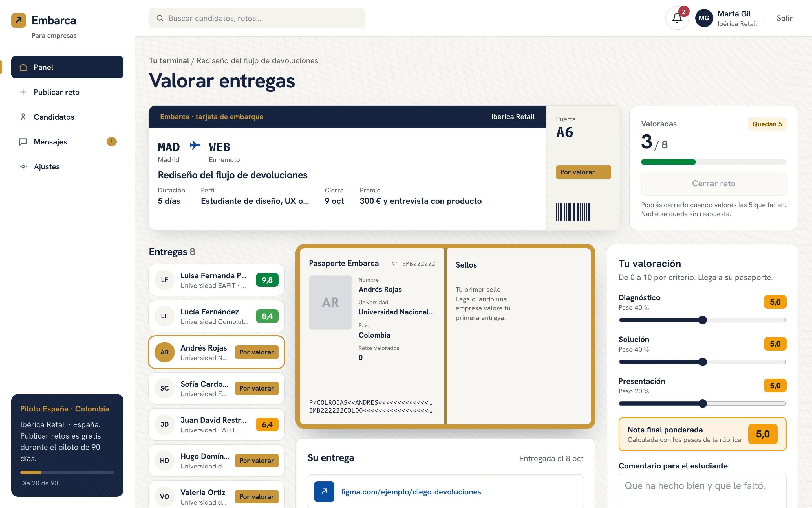Go to Publicar reto
Image resolution: width=812 pixels, height=508 pixels.
click(x=67, y=92)
